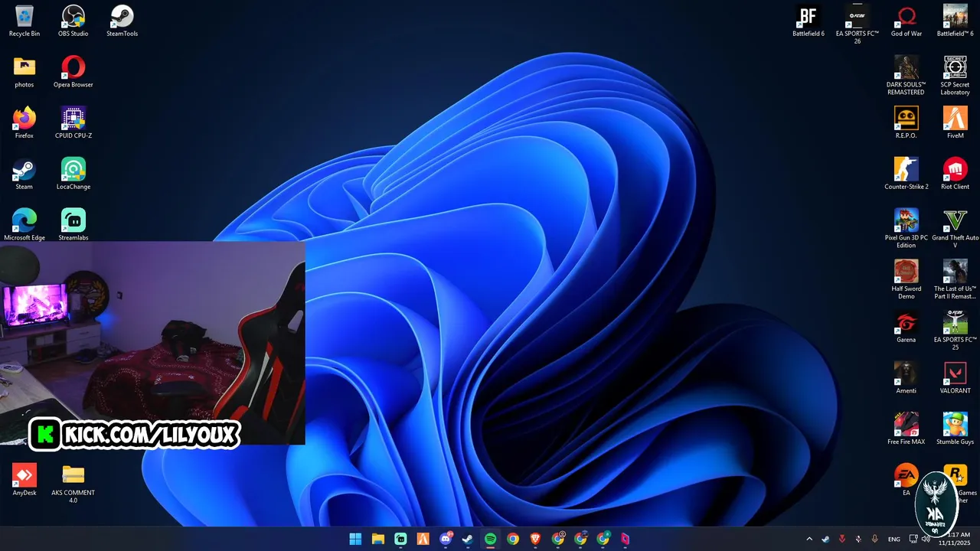
Task: Launch Brave browser from the taskbar
Action: [x=535, y=539]
